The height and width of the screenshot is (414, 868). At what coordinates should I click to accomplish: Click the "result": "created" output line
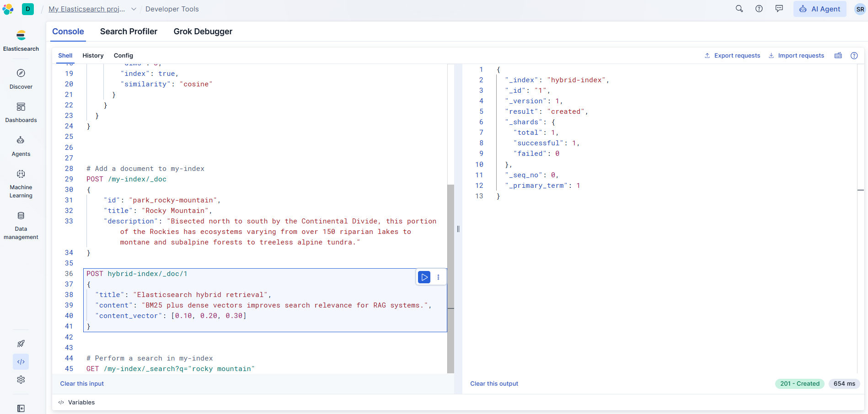pos(547,111)
